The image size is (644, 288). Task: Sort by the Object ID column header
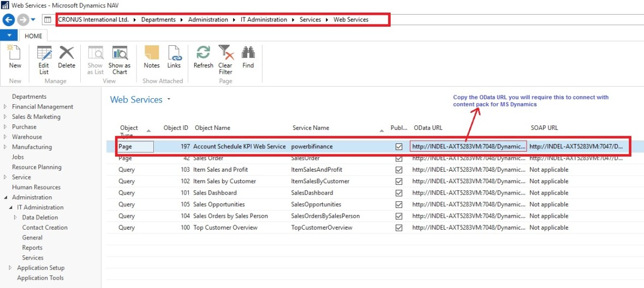click(176, 128)
